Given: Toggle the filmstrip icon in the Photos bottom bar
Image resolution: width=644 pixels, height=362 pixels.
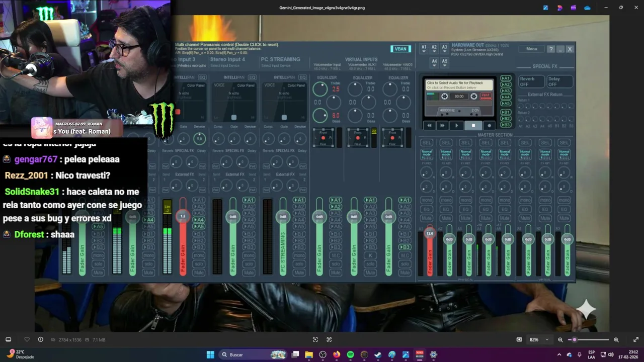Looking at the screenshot, I should tap(8, 339).
